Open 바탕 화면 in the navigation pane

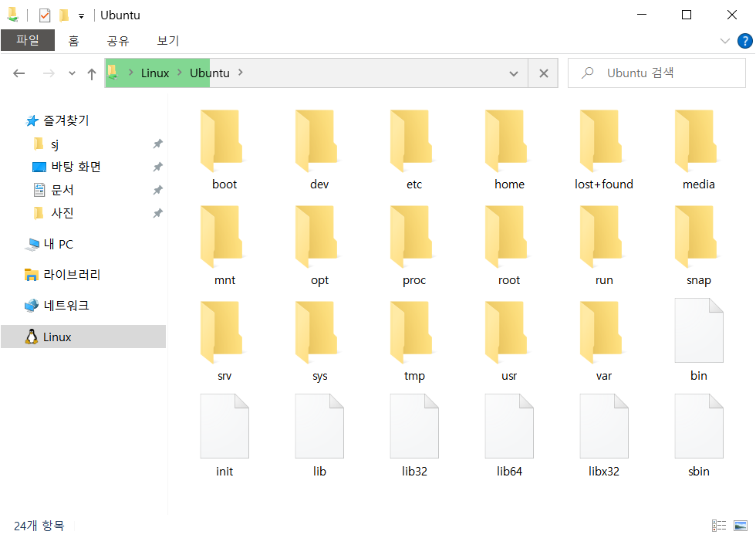point(76,167)
